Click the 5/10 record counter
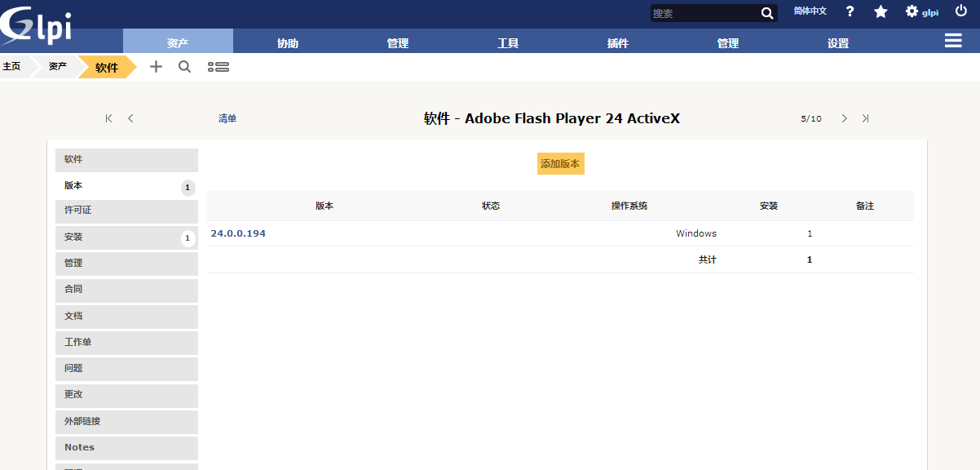Viewport: 980px width, 470px height. tap(811, 118)
